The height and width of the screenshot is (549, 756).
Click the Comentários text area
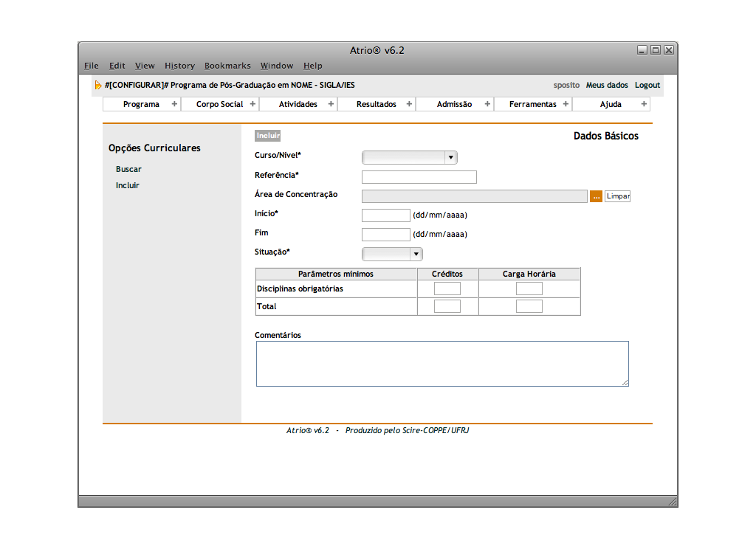tap(442, 364)
